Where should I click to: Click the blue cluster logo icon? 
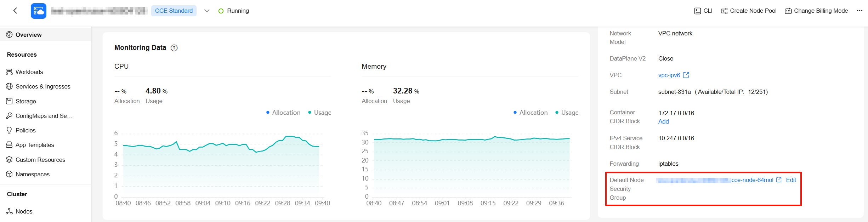tap(38, 11)
